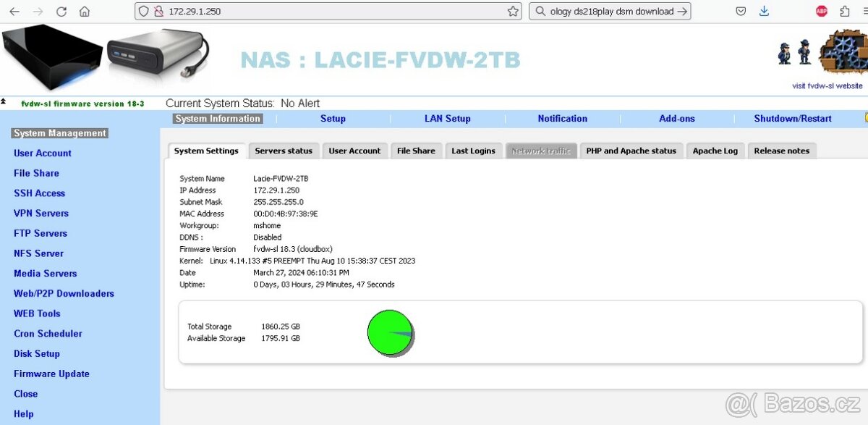This screenshot has width=868, height=425.
Task: Click the browser home icon
Action: (x=85, y=11)
